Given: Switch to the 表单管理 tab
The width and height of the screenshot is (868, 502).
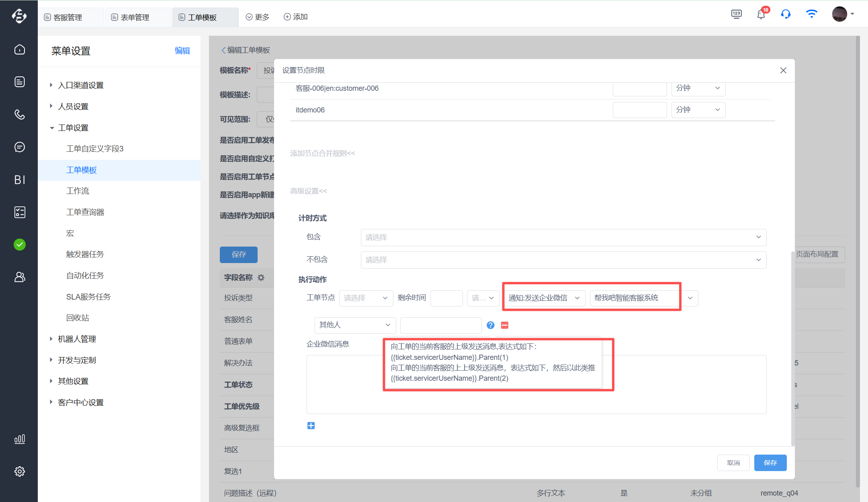Looking at the screenshot, I should click(x=135, y=17).
